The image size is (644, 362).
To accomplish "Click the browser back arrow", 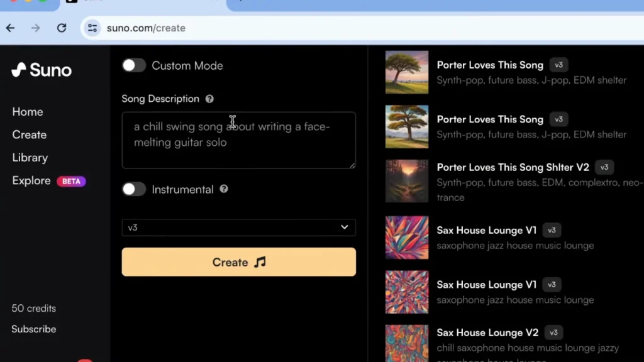I will [10, 28].
